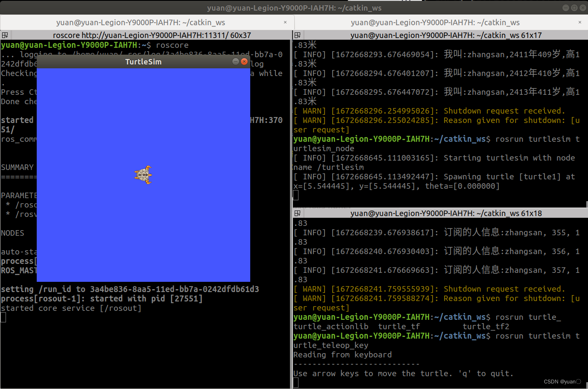Viewport: 588px width, 389px height.
Task: Click top-right 'Shutdown request received.' warning
Action: click(x=429, y=111)
